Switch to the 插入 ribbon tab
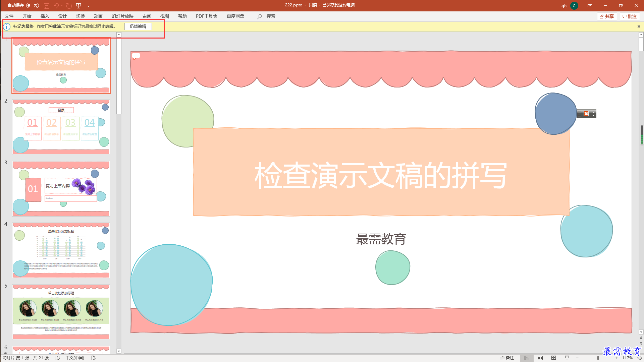 45,16
